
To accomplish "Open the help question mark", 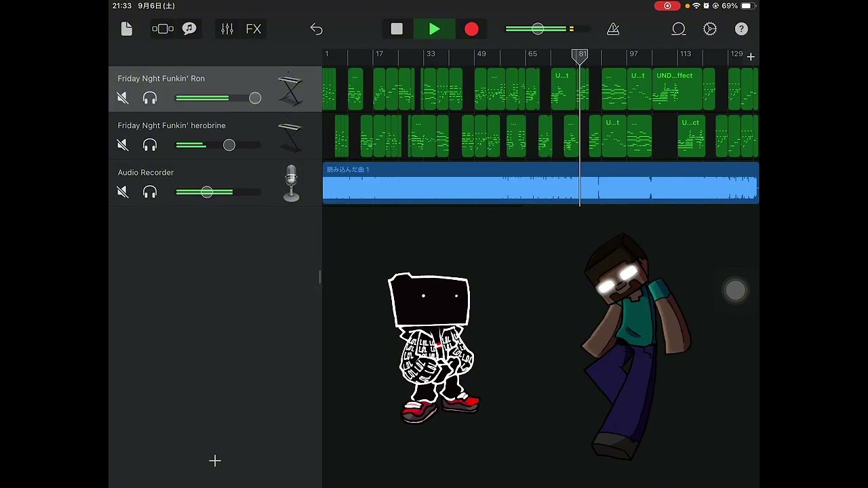I will (742, 29).
